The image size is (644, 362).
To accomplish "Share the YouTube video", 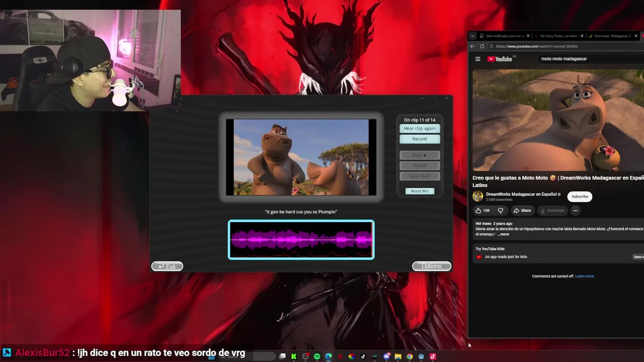I will coord(522,211).
